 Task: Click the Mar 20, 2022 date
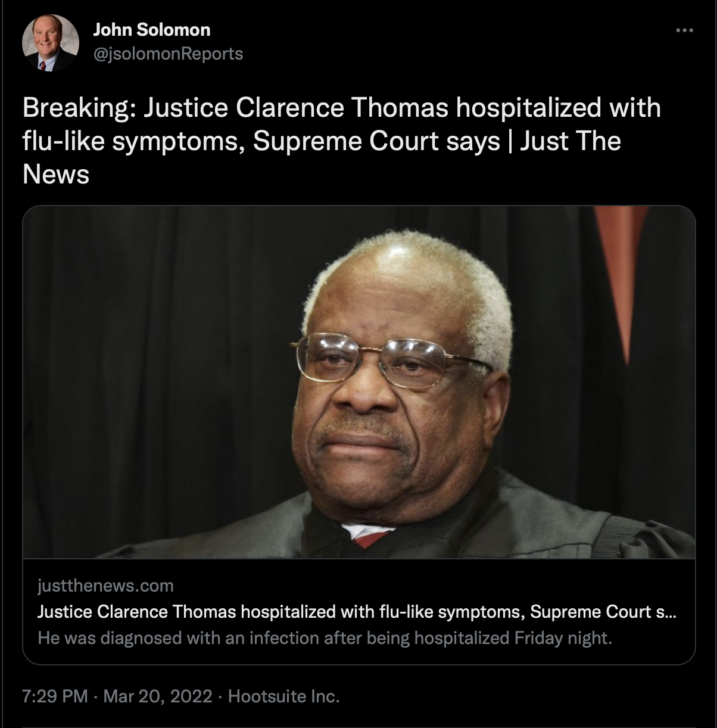coord(158,696)
